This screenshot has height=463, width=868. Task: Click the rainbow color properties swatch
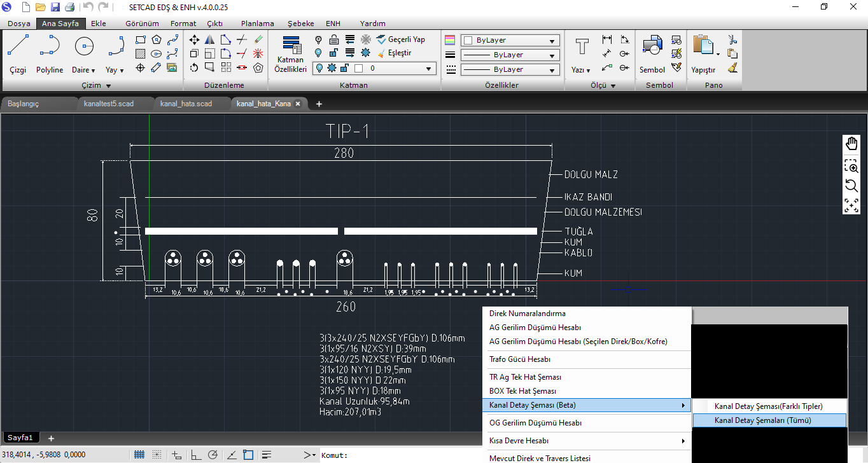click(x=451, y=39)
